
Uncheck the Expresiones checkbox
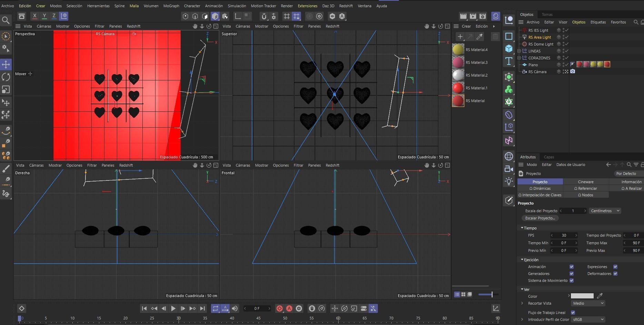click(x=615, y=267)
